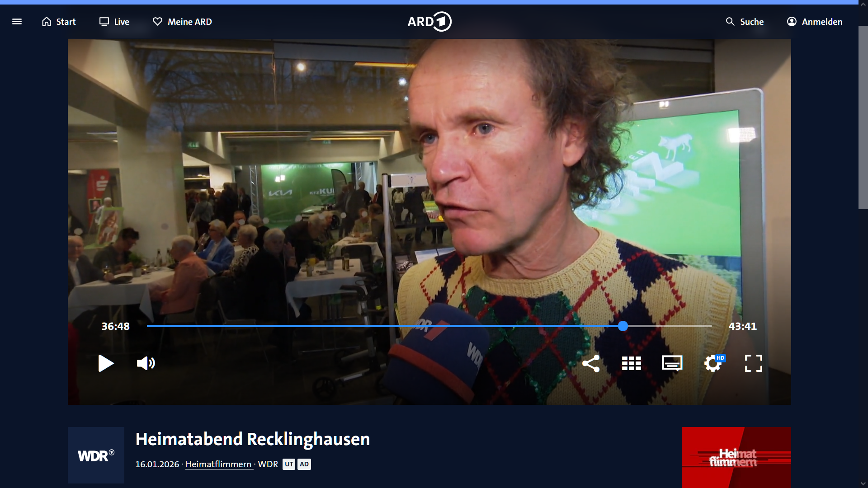Toggle subtitles on the player

click(x=672, y=363)
